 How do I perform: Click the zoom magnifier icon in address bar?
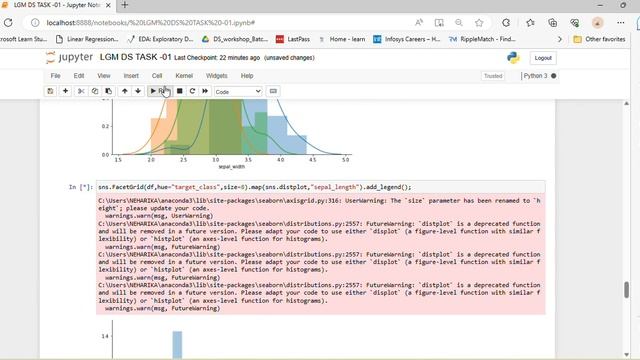(459, 23)
